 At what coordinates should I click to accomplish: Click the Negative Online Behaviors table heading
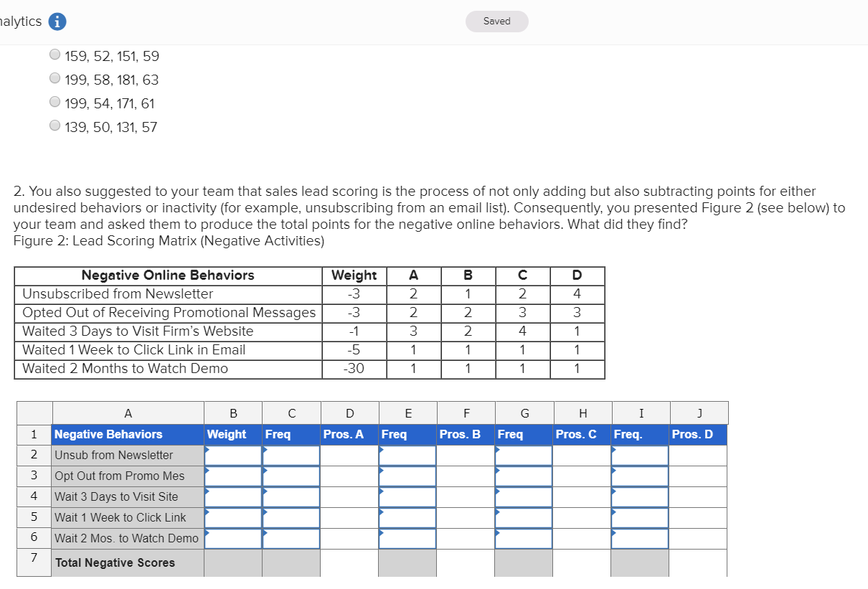tap(168, 275)
